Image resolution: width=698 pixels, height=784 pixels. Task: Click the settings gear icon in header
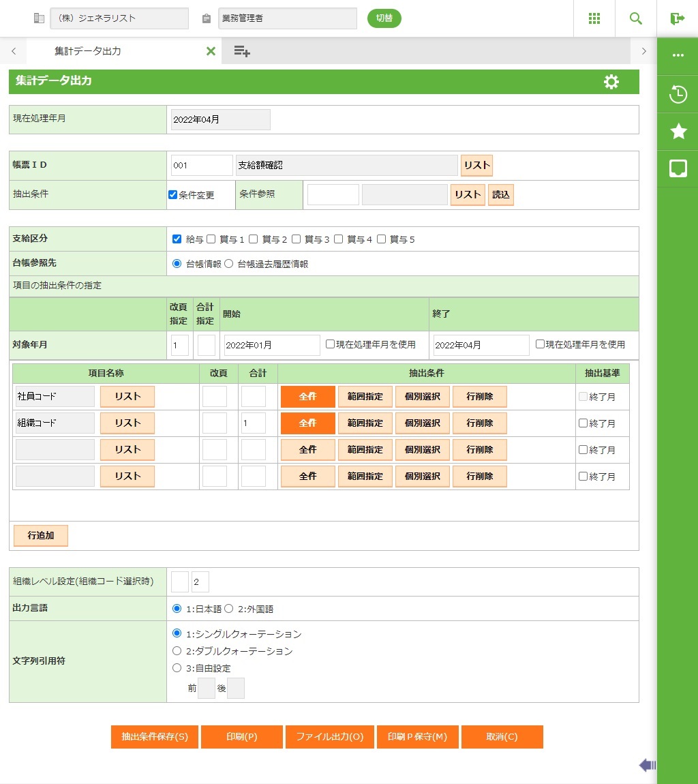[x=611, y=82]
